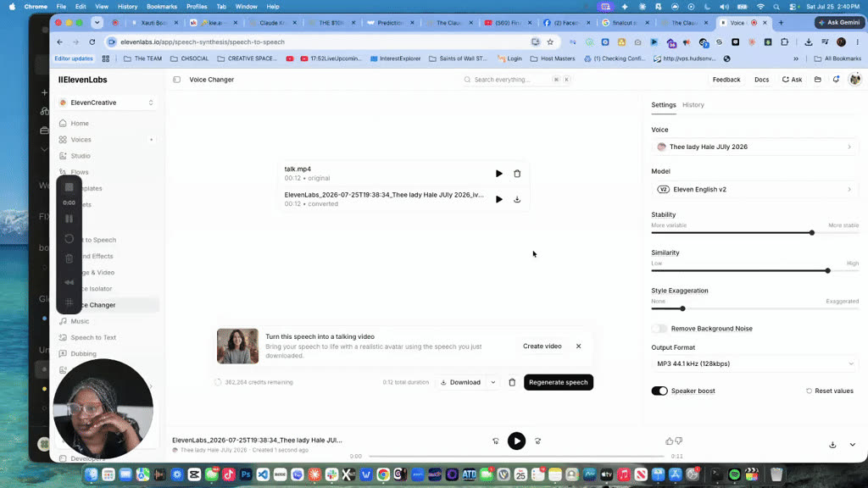868x488 pixels.
Task: Click the Style Exaggeration slider handle
Action: point(682,308)
